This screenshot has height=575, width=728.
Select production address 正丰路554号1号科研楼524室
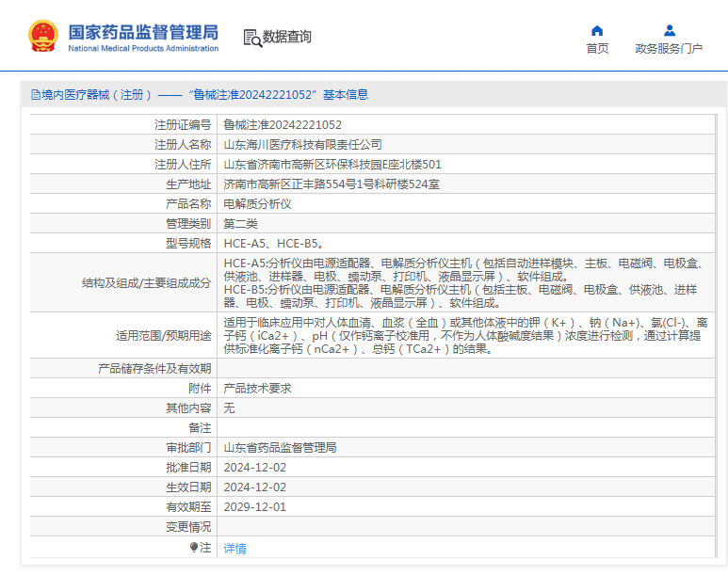pos(332,184)
